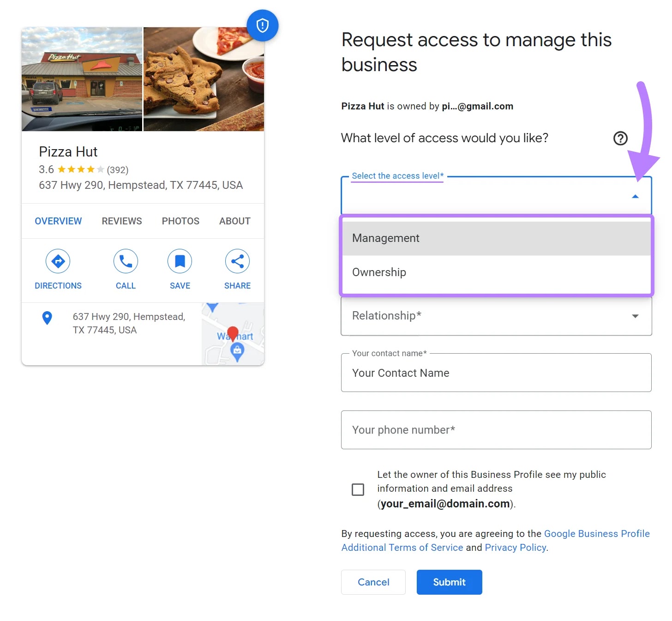
Task: Open Google Business Profile Additional Terms link
Action: 495,541
